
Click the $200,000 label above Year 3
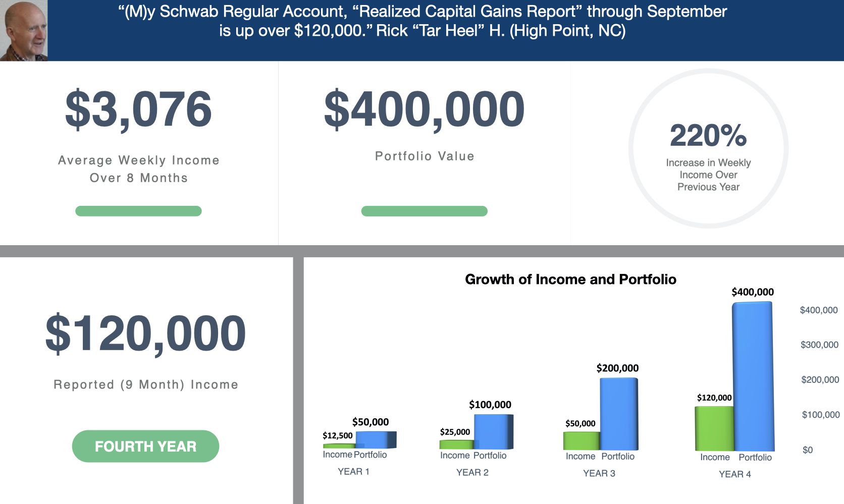(617, 368)
